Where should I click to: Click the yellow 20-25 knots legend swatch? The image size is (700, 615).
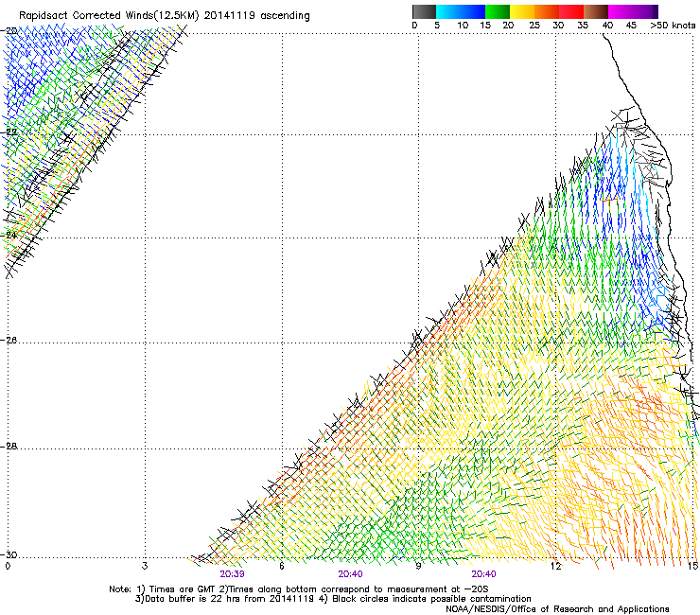(x=522, y=11)
